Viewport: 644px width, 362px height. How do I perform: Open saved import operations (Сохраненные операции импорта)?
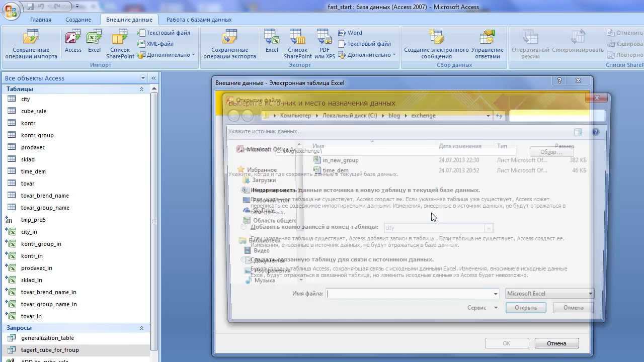point(31,45)
